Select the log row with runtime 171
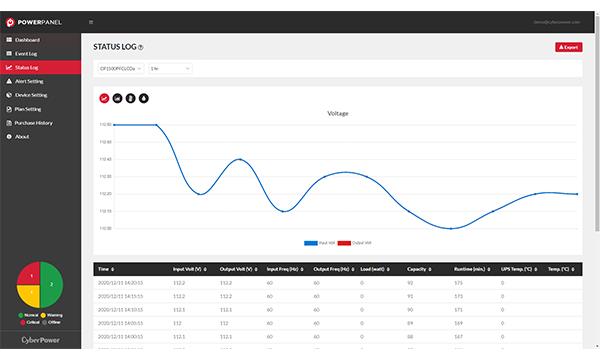The height and width of the screenshot is (360, 600). click(x=338, y=310)
